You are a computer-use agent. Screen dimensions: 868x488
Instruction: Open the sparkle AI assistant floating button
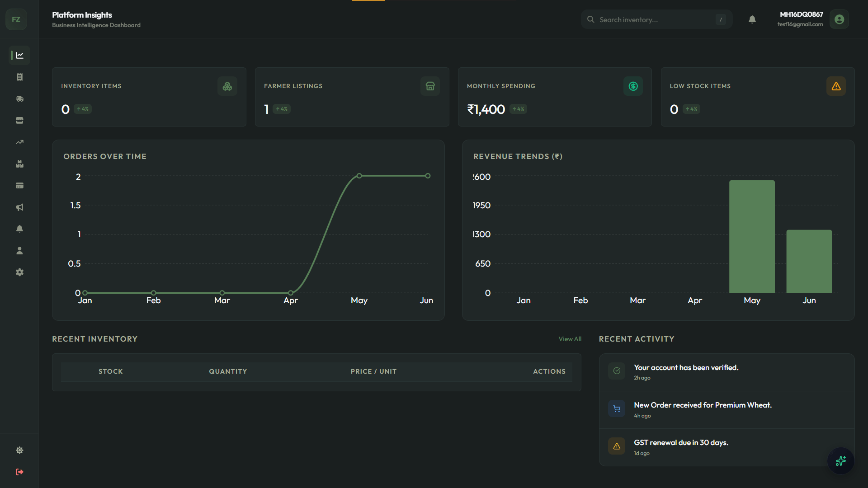(x=841, y=461)
